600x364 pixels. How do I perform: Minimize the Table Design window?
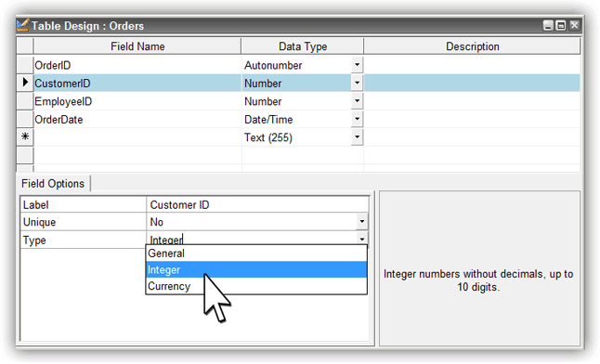tap(548, 26)
